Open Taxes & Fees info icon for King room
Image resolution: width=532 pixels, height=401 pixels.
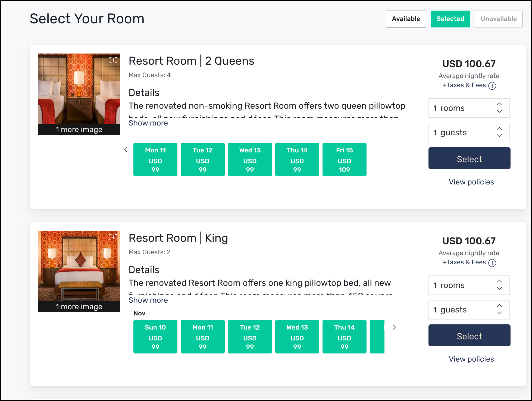pos(492,263)
